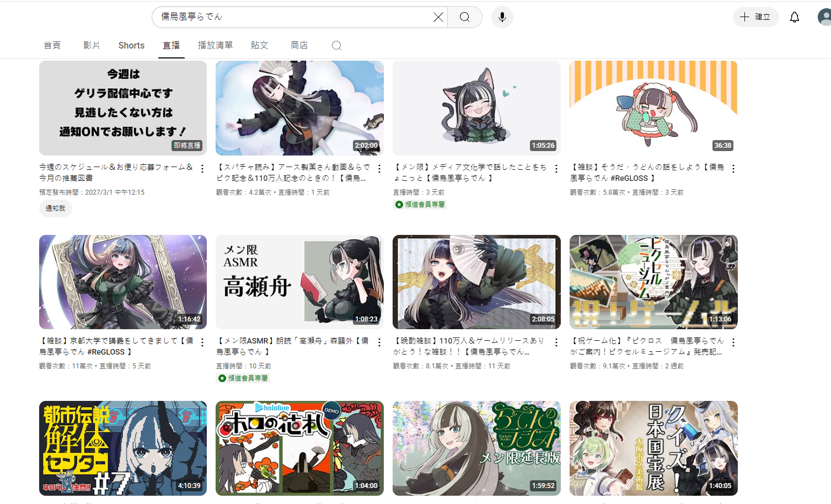Click text 觀看次數:9.1萬次・直播時間:2 週前
This screenshot has height=504, width=831.
627,366
